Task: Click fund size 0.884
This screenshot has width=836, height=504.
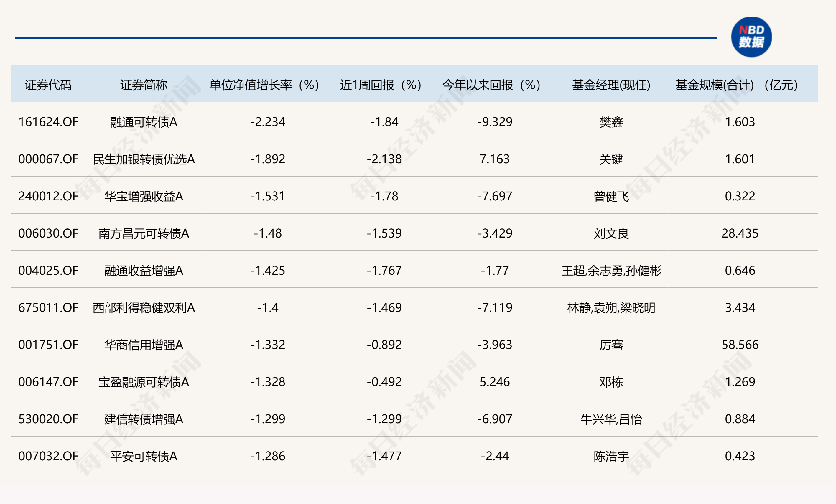Action: pyautogui.click(x=740, y=419)
